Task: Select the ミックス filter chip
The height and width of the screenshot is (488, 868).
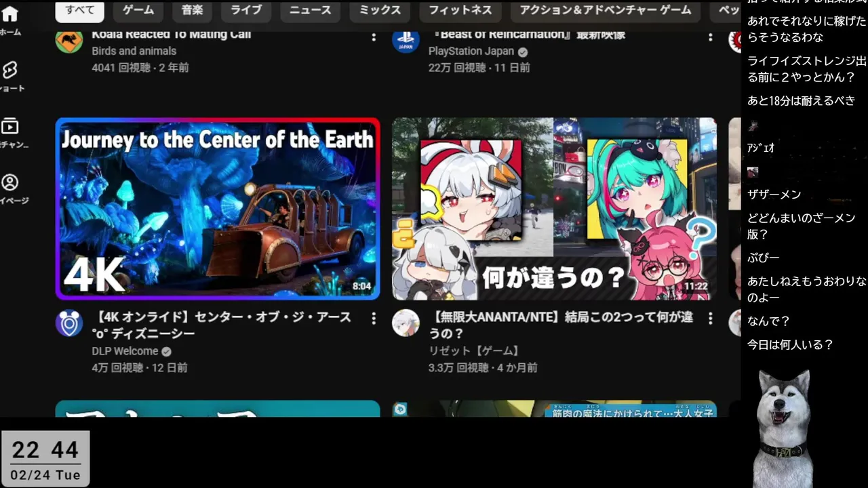Action: click(x=380, y=10)
